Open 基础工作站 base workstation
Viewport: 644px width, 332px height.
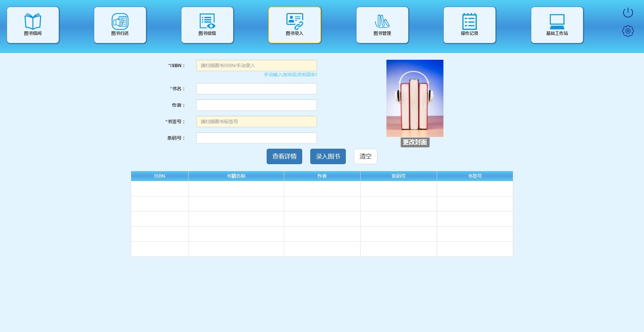click(557, 25)
